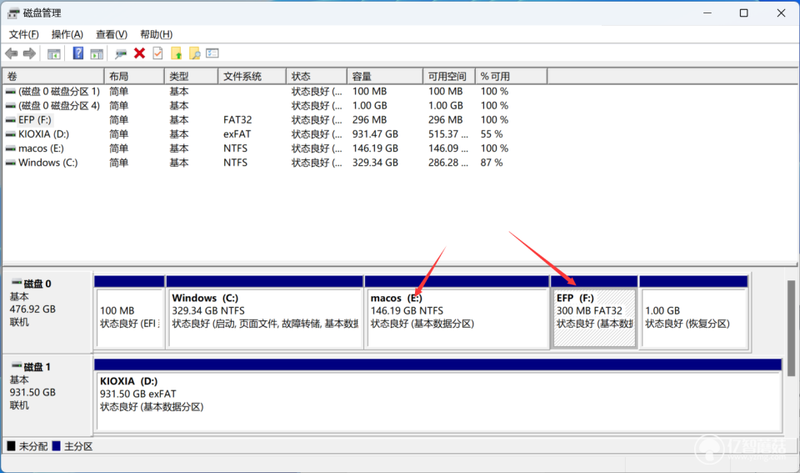The width and height of the screenshot is (800, 473).
Task: Click the connect drive toolbar icon
Action: click(x=121, y=54)
